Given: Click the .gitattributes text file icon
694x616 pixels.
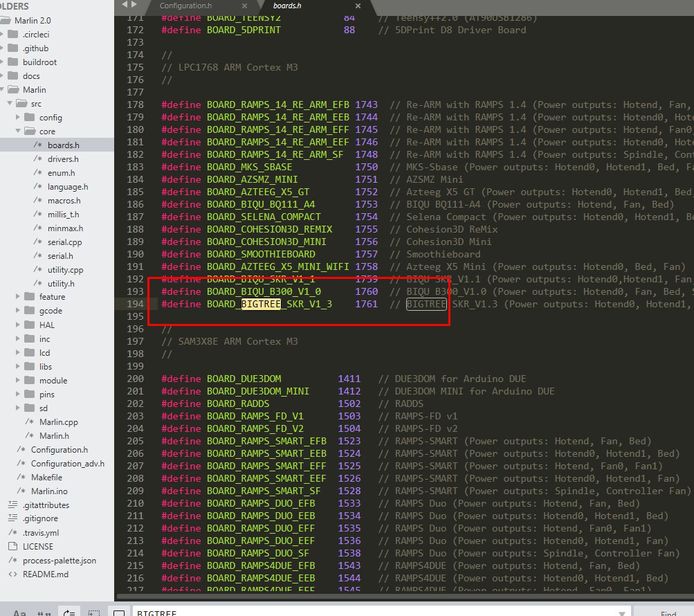Looking at the screenshot, I should pyautogui.click(x=13, y=505).
